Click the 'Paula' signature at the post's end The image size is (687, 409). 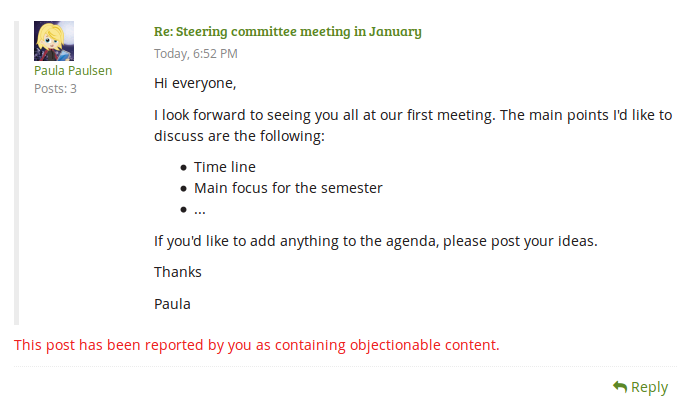pyautogui.click(x=172, y=303)
